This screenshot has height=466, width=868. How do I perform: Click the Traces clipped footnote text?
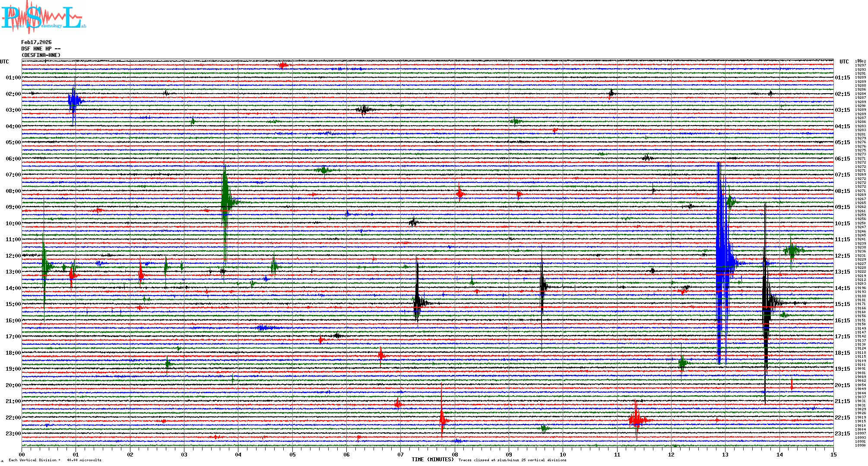coord(512,460)
